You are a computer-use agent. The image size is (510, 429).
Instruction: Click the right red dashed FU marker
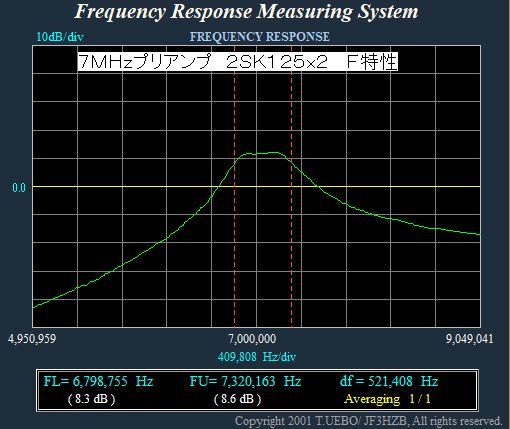click(291, 200)
